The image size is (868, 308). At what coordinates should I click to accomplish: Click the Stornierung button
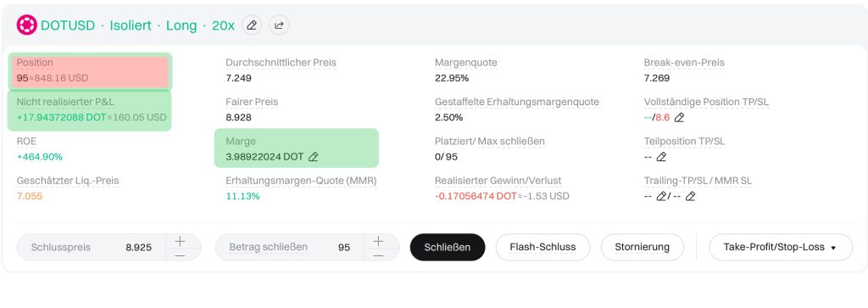(x=643, y=247)
